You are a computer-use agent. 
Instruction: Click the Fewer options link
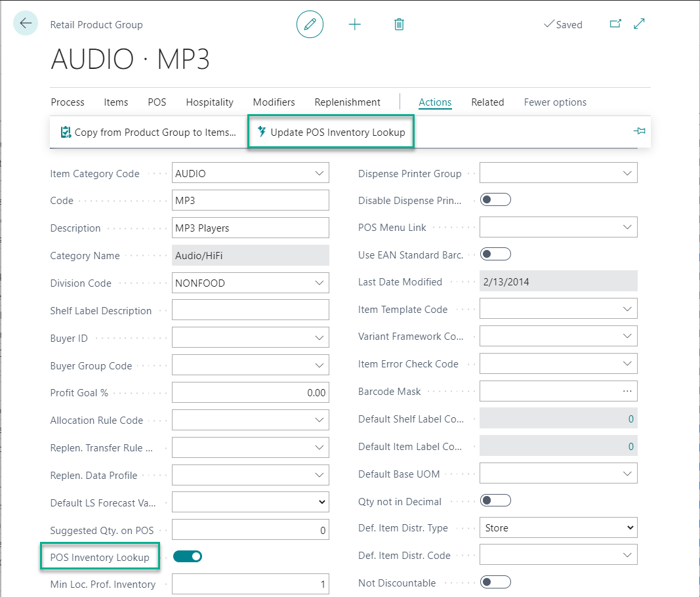point(555,102)
